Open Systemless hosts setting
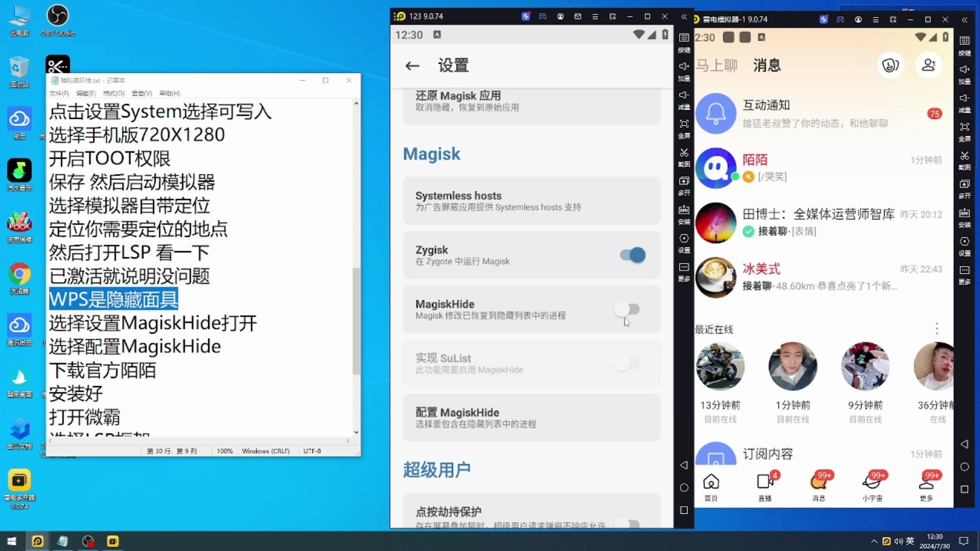 coord(531,201)
